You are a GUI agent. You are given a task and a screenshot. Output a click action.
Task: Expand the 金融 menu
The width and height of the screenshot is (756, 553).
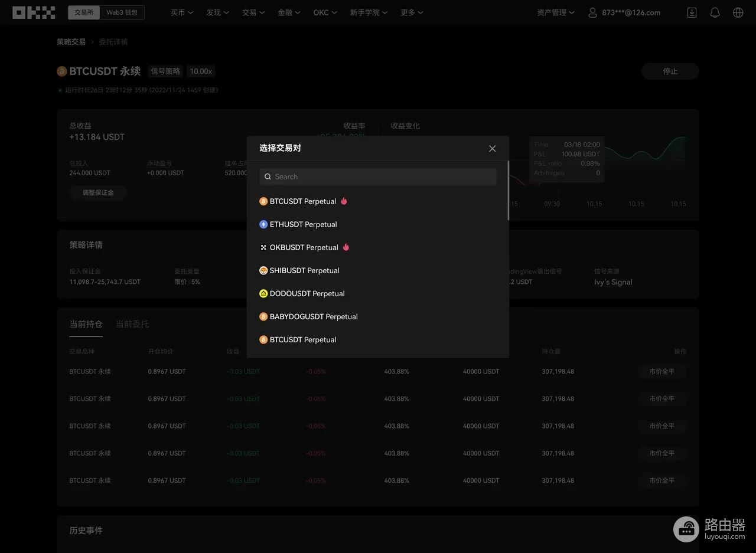click(289, 12)
